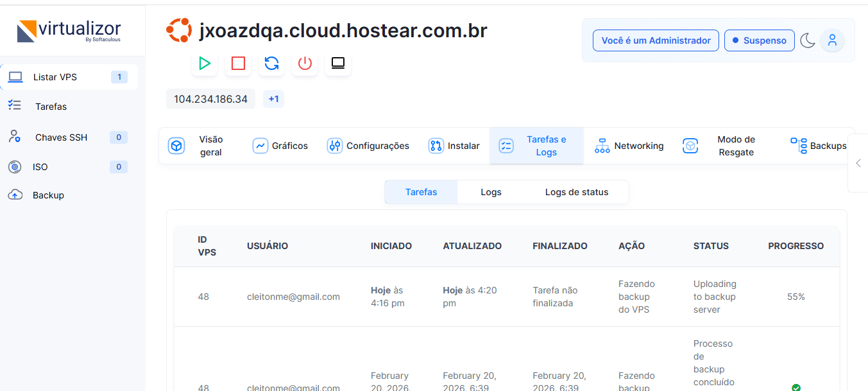Viewport: 868px width, 391px height.
Task: Stop the VPS using the red square icon
Action: point(238,63)
